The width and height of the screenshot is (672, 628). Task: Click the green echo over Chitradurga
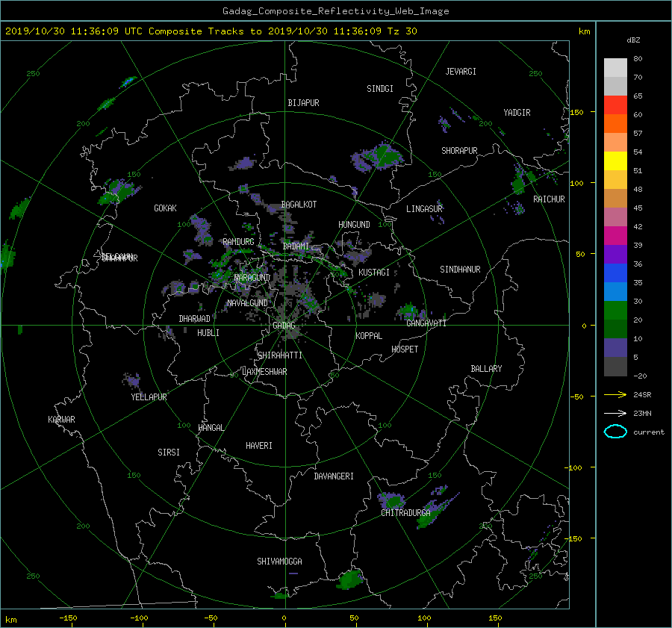pos(392,501)
